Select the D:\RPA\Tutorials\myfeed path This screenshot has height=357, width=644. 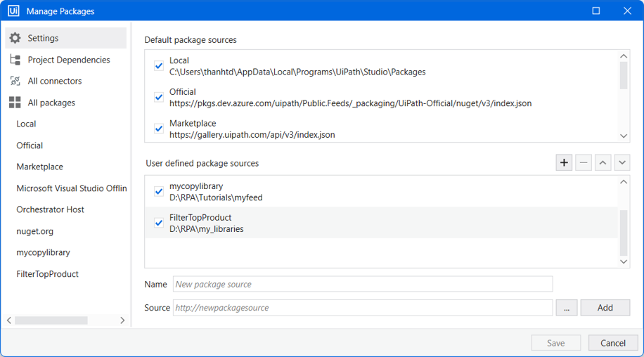[x=216, y=197]
